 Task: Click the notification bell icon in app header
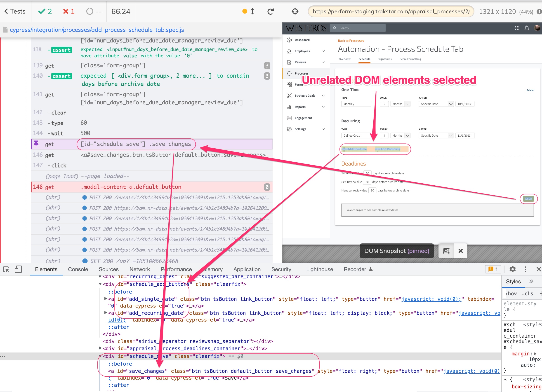527,28
